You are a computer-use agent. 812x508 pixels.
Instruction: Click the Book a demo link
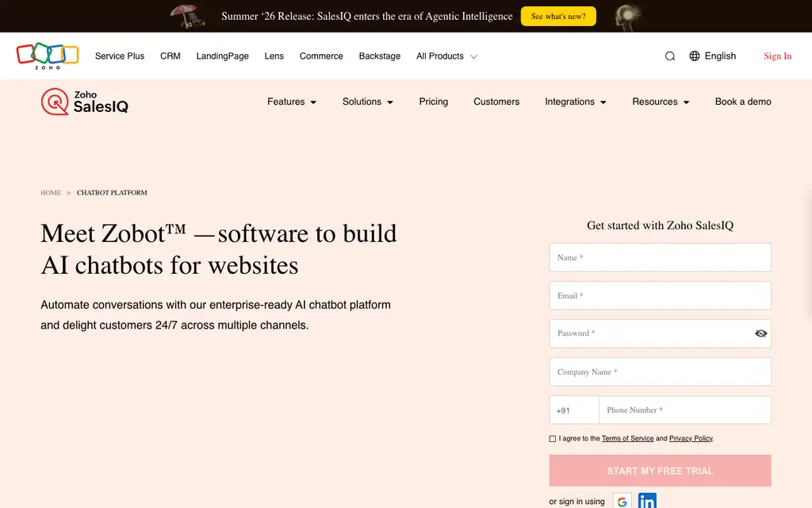743,102
